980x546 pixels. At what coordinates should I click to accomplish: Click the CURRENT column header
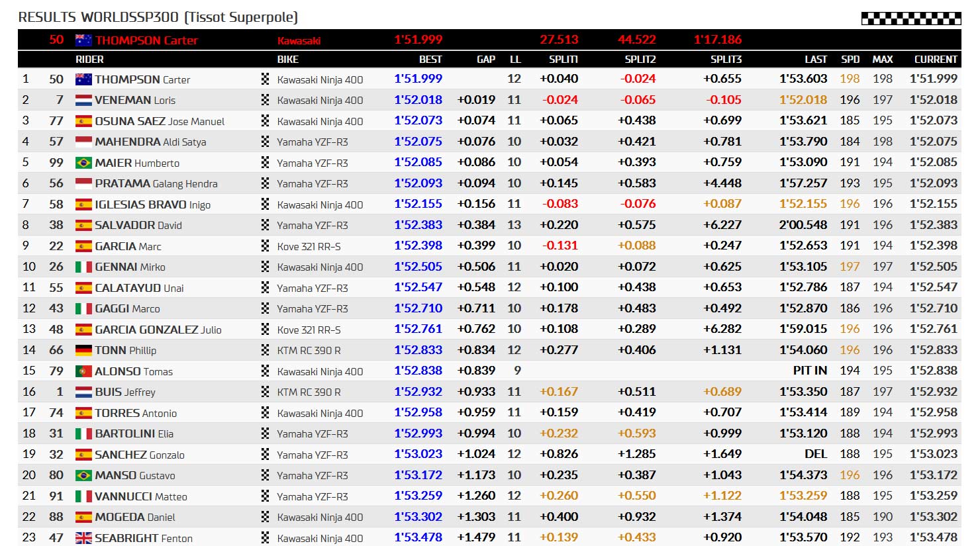[936, 60]
